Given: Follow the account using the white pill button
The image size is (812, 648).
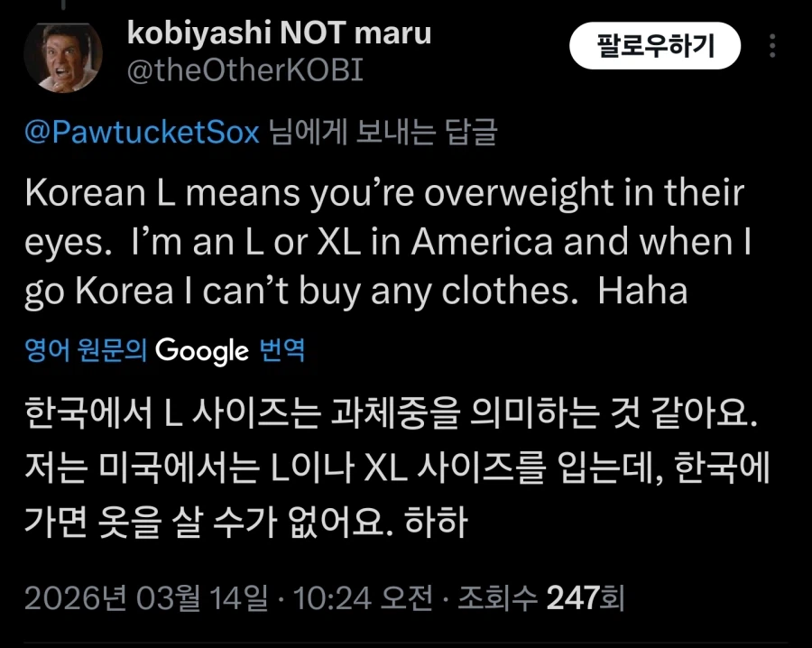Looking at the screenshot, I should pos(656,43).
